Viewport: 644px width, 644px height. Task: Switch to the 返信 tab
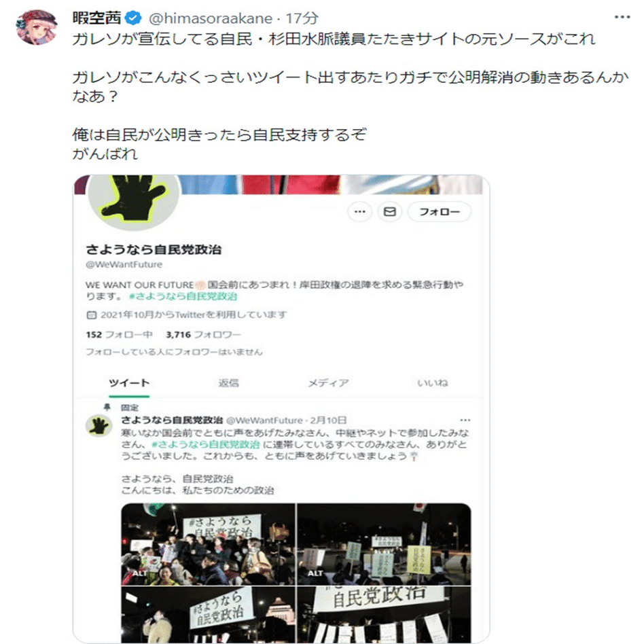(x=228, y=382)
